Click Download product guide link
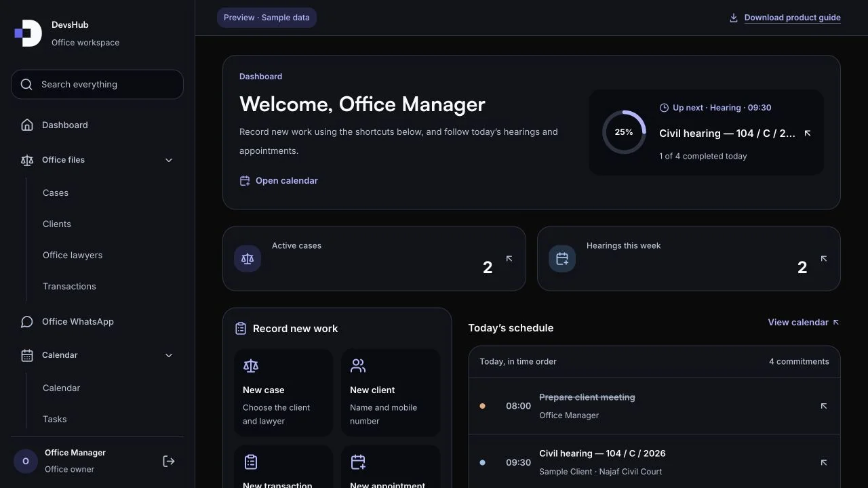Screen dimensions: 868x488 pos(793,18)
